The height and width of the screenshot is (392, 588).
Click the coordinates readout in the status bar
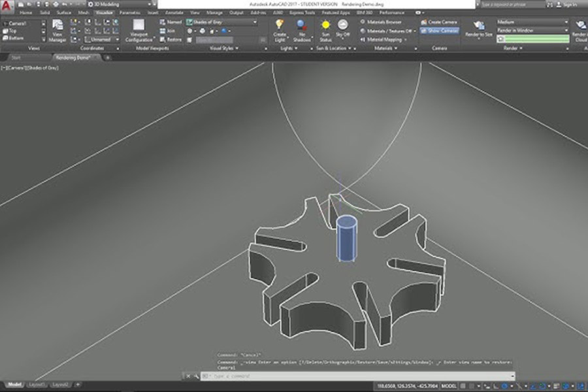[407, 385]
